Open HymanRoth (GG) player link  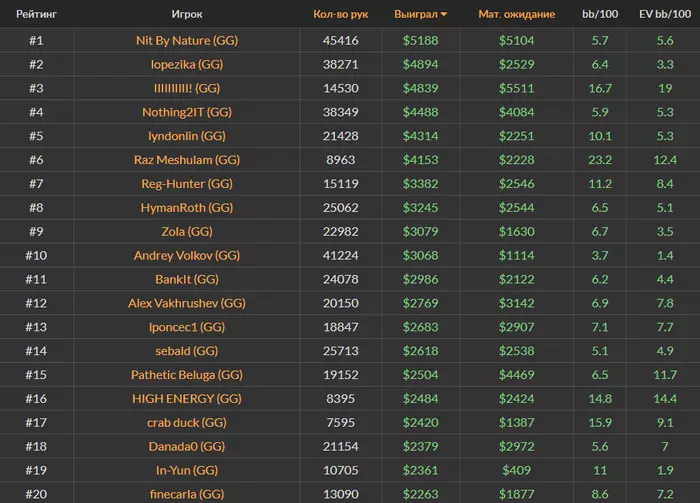pyautogui.click(x=187, y=208)
